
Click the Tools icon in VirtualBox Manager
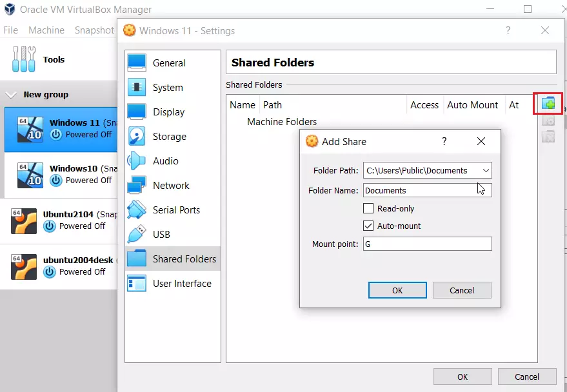(x=24, y=59)
